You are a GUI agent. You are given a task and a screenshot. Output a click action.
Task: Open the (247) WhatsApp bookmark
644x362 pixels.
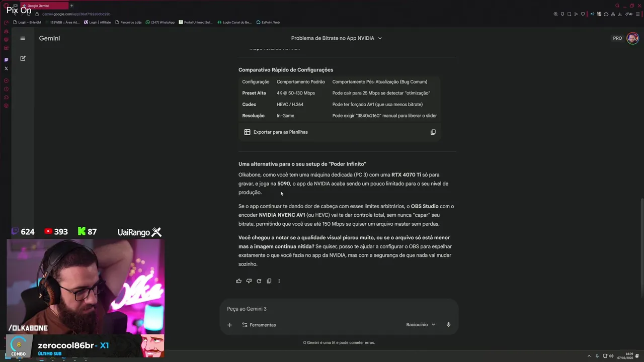click(x=160, y=22)
